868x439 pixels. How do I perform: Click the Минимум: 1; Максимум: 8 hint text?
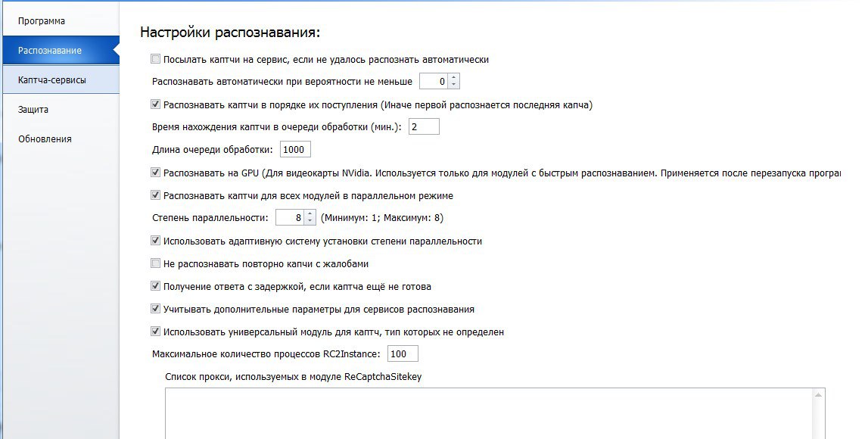click(x=382, y=217)
